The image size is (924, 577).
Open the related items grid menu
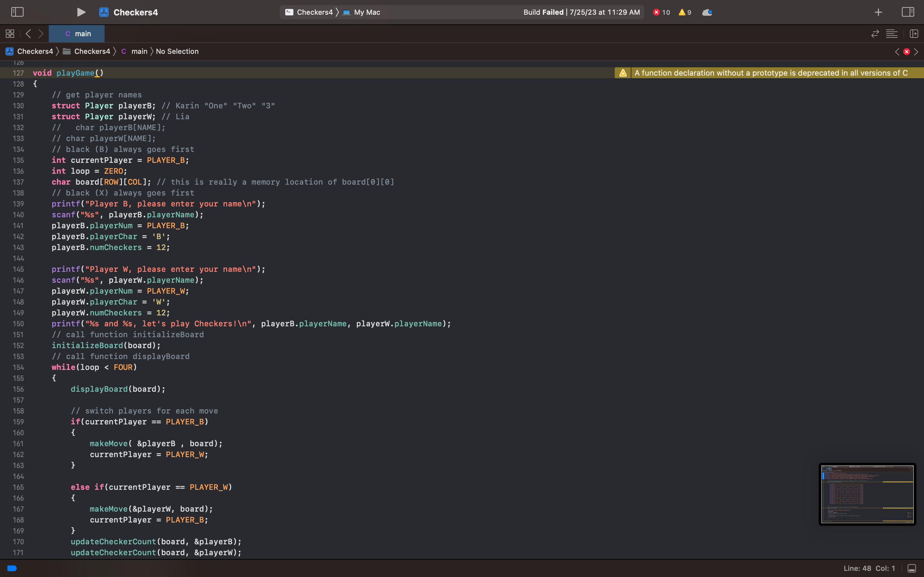pyautogui.click(x=10, y=34)
